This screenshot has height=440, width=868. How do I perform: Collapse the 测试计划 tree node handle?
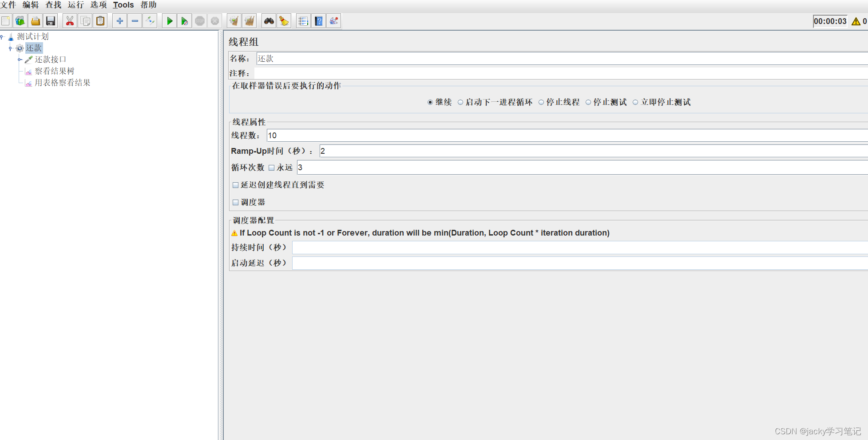[x=2, y=37]
